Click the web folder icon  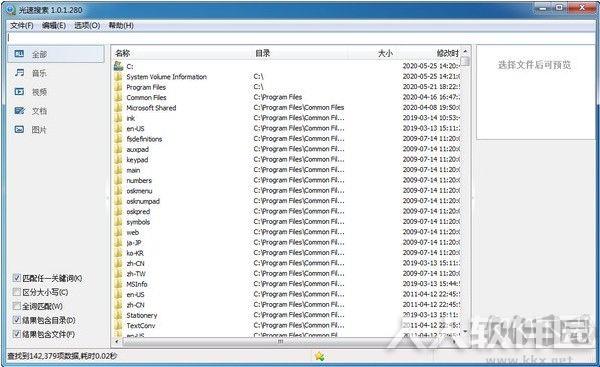point(118,232)
